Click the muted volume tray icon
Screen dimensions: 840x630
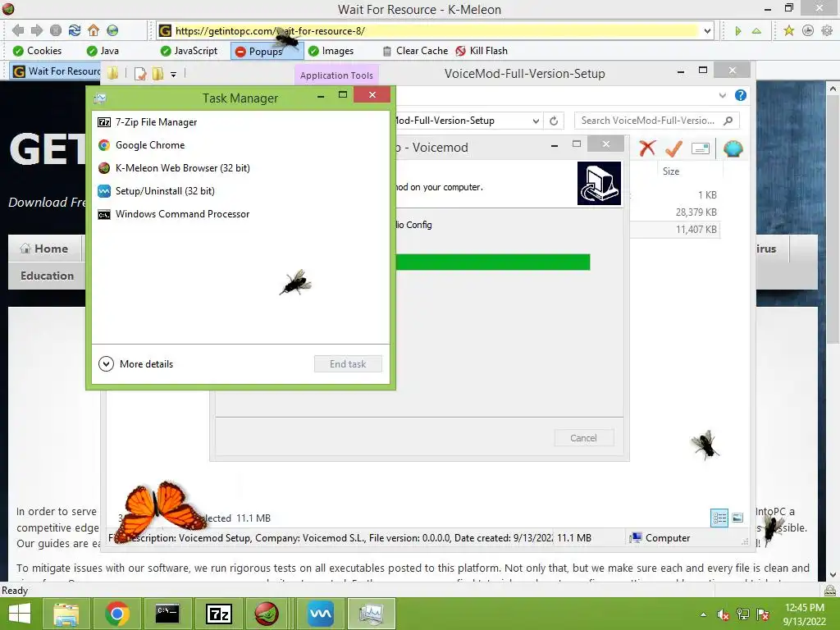pyautogui.click(x=723, y=614)
